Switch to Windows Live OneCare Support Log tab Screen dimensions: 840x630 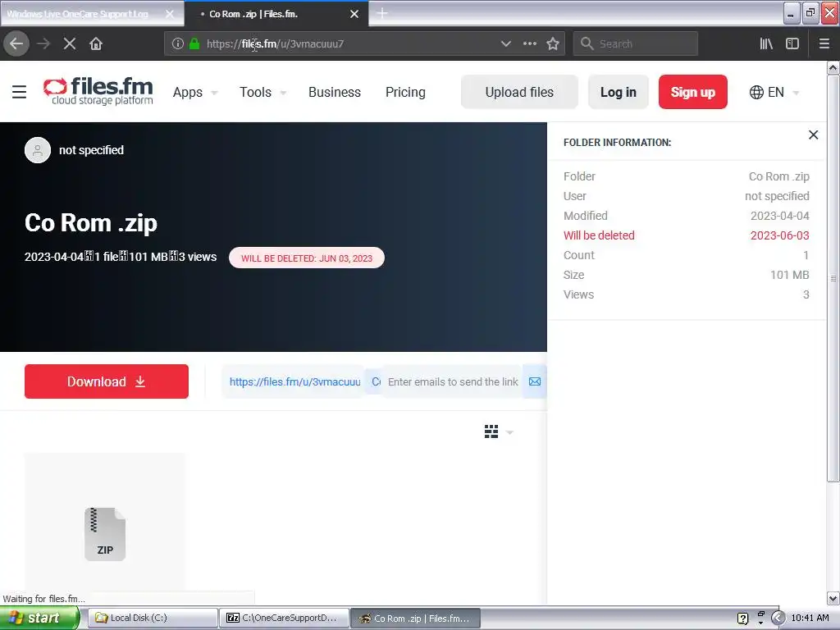[92, 14]
